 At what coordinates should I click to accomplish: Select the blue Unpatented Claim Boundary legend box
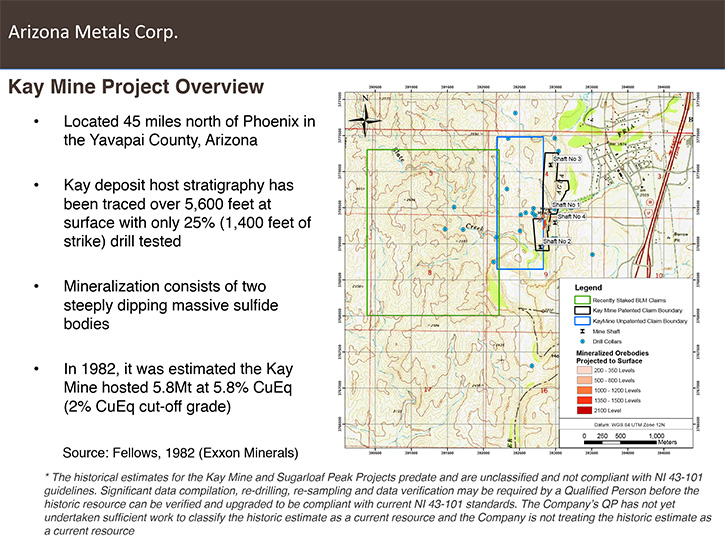[x=582, y=321]
